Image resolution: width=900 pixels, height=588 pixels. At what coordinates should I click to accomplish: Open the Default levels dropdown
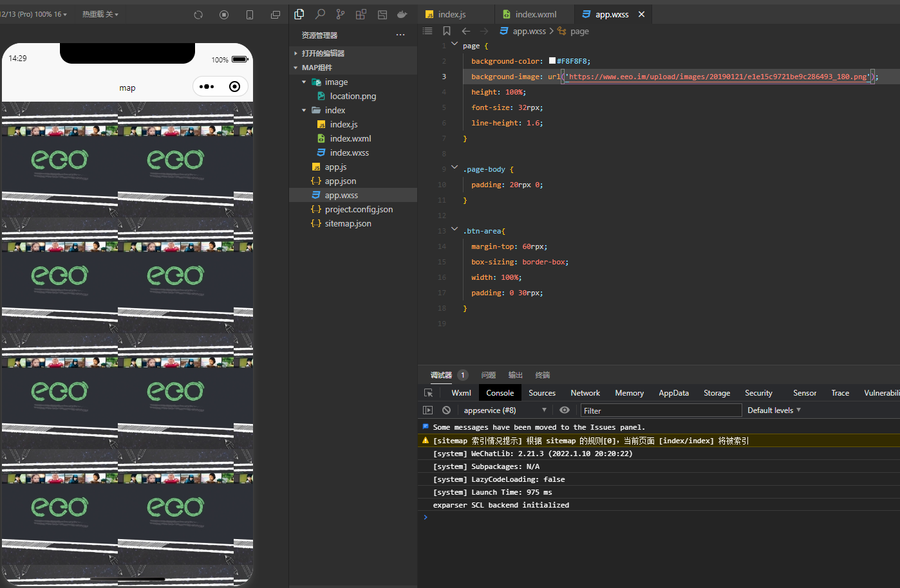coord(774,410)
